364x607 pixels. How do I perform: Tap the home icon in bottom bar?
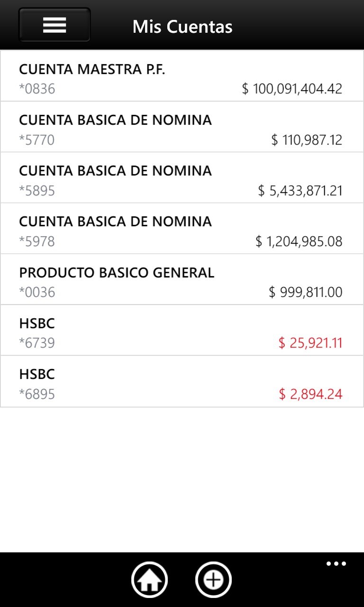tap(149, 579)
